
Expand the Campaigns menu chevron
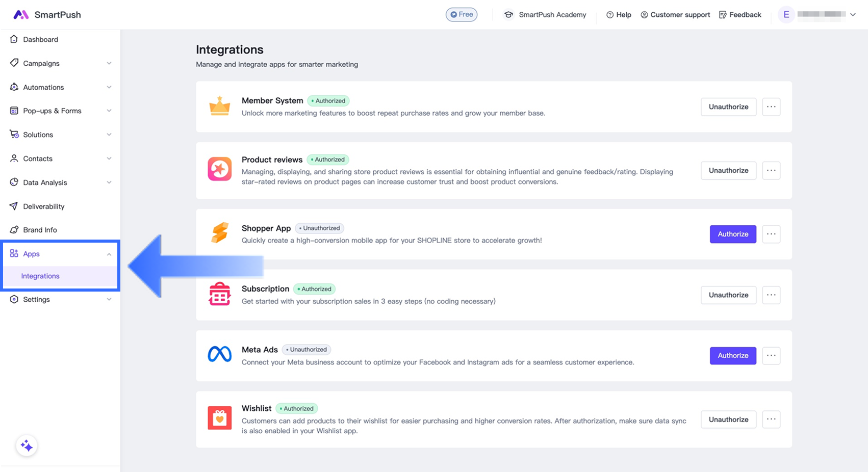point(109,63)
